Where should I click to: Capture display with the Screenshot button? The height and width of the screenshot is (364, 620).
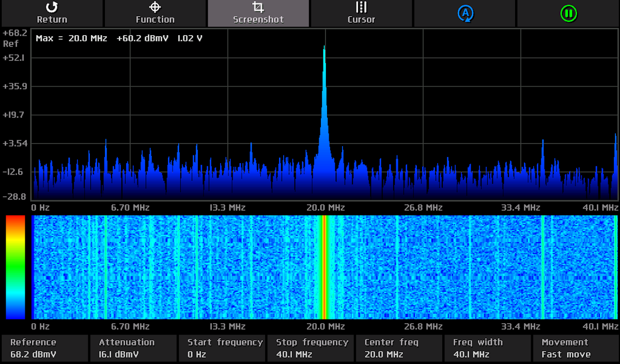pos(258,13)
